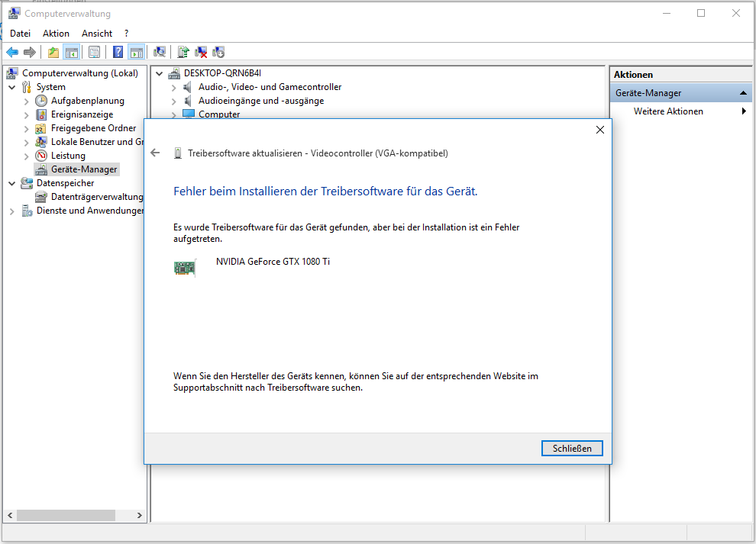Click left pane scrollbar left arrow
The width and height of the screenshot is (756, 544).
(x=10, y=515)
